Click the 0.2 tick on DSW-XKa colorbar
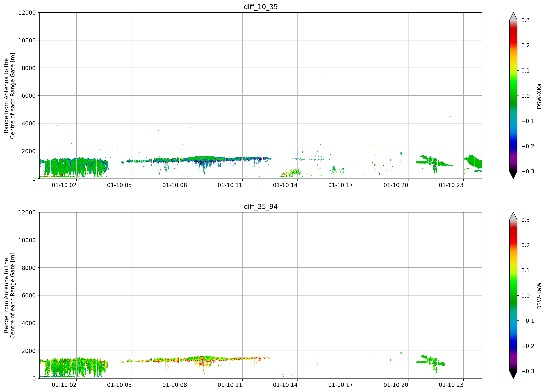This screenshot has height=392, width=546. [x=526, y=46]
